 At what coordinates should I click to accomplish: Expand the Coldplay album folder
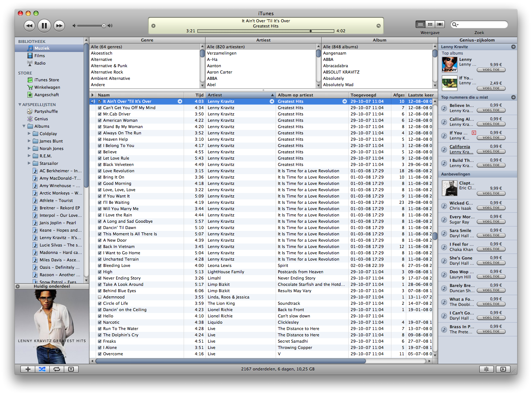tap(29, 134)
